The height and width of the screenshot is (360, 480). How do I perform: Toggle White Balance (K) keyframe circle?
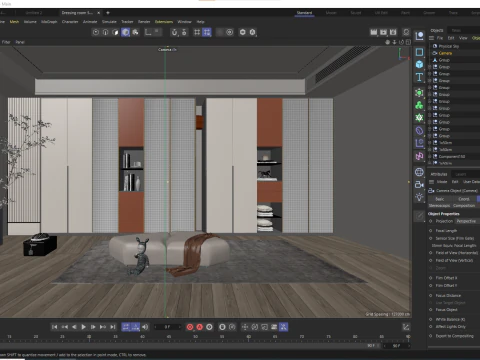point(430,319)
